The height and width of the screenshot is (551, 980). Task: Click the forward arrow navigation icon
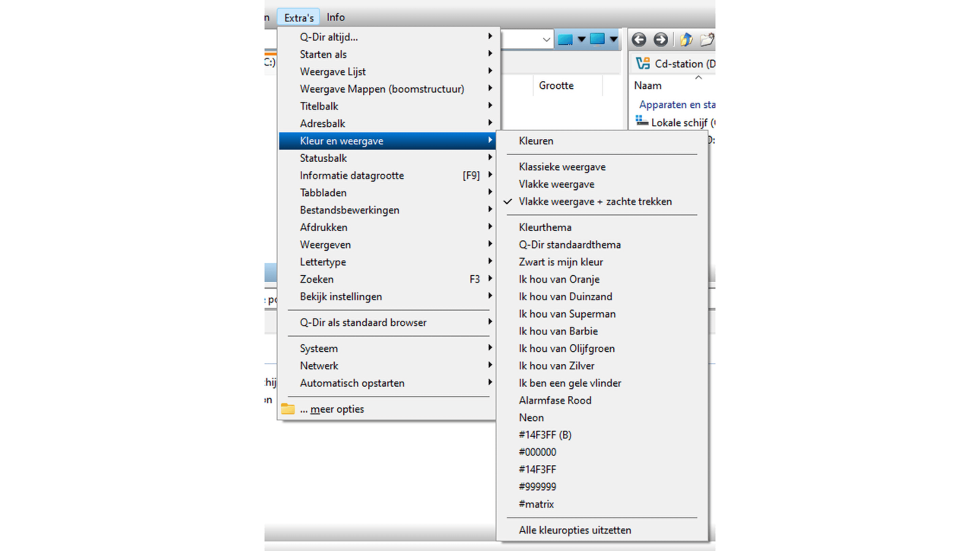pyautogui.click(x=660, y=40)
